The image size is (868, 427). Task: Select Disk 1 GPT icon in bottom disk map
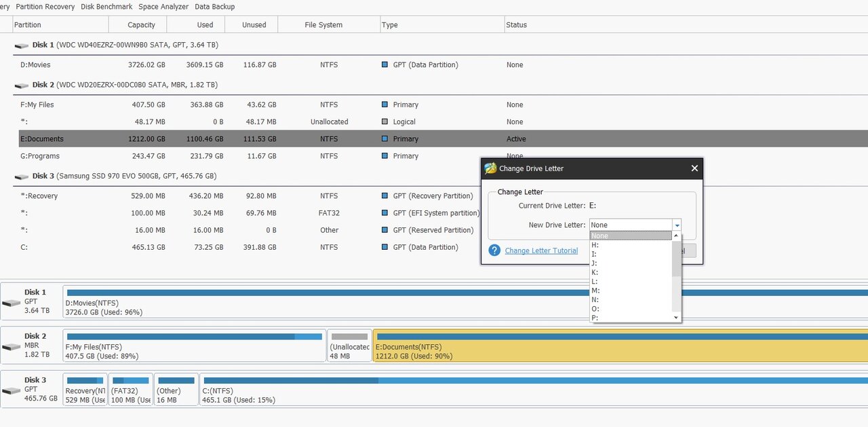pyautogui.click(x=11, y=303)
